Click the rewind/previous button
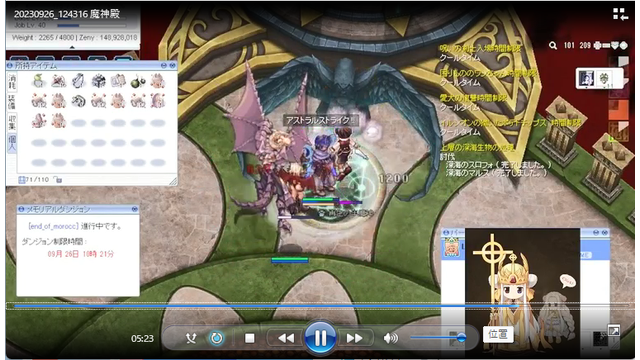Image resolution: width=640 pixels, height=360 pixels. pos(286,338)
